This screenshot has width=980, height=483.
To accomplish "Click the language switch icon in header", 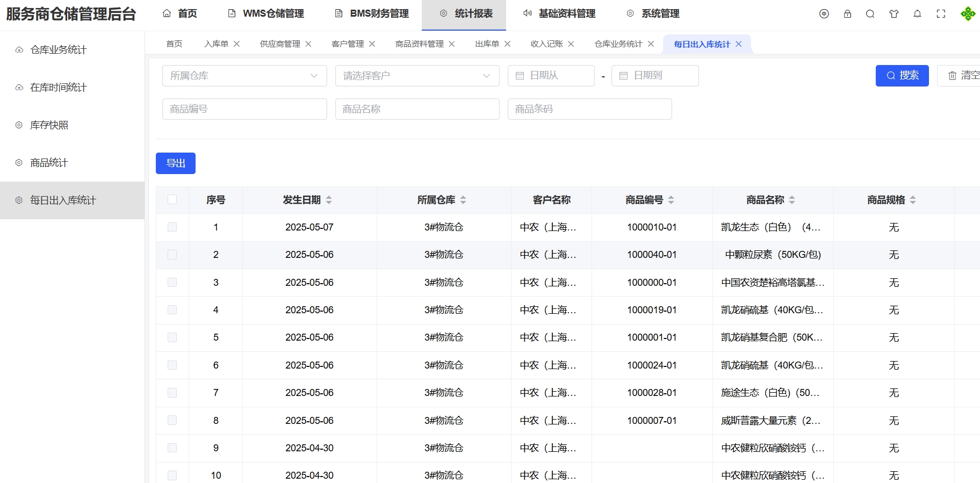I will click(x=824, y=14).
